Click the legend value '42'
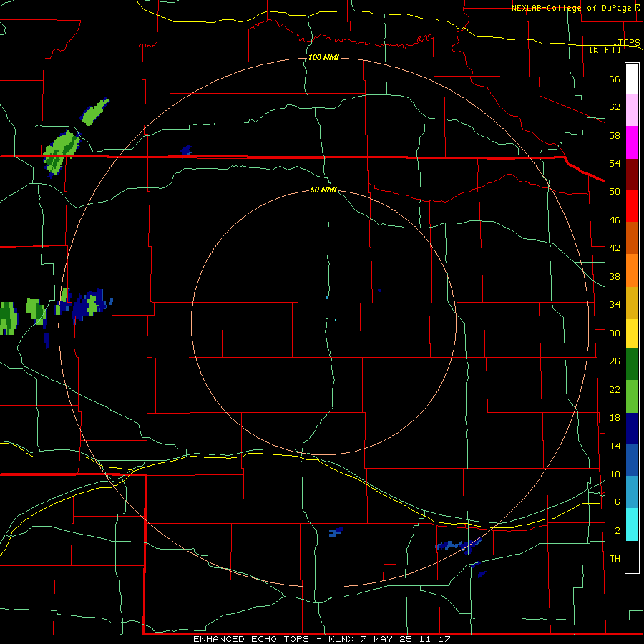 pos(615,248)
